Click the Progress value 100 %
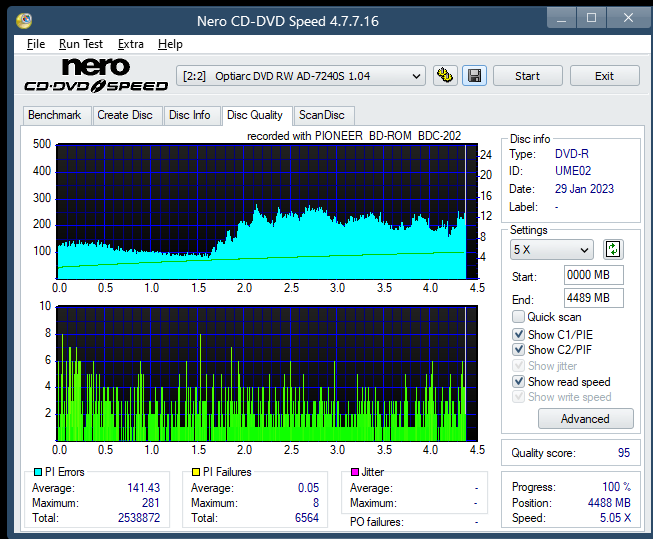The width and height of the screenshot is (653, 539). tap(617, 487)
